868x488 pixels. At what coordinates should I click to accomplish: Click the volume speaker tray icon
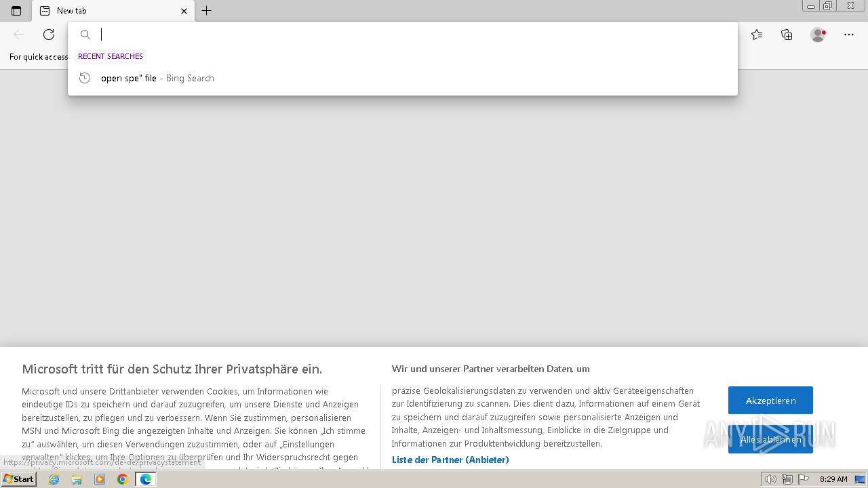click(x=770, y=479)
